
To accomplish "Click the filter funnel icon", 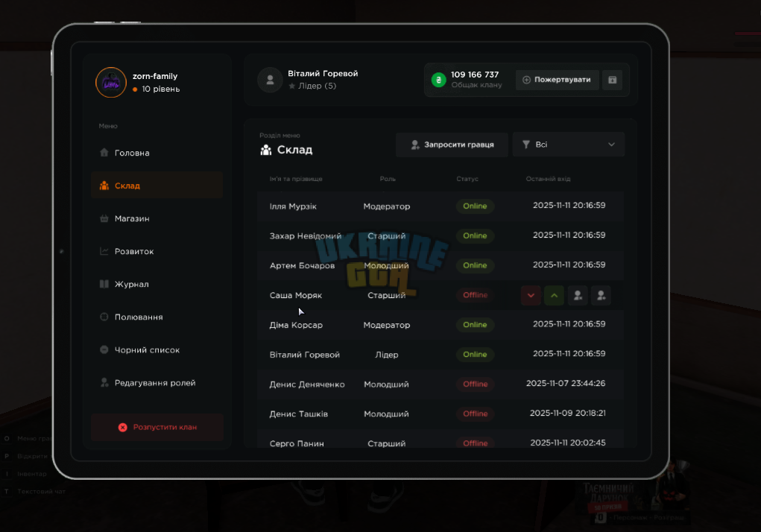I will 525,145.
